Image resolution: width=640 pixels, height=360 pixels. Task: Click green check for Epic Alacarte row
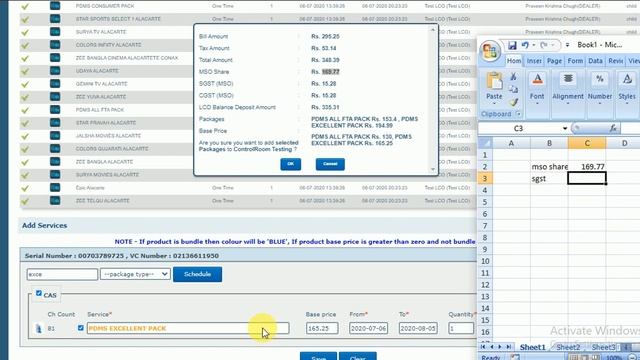pyautogui.click(x=25, y=188)
